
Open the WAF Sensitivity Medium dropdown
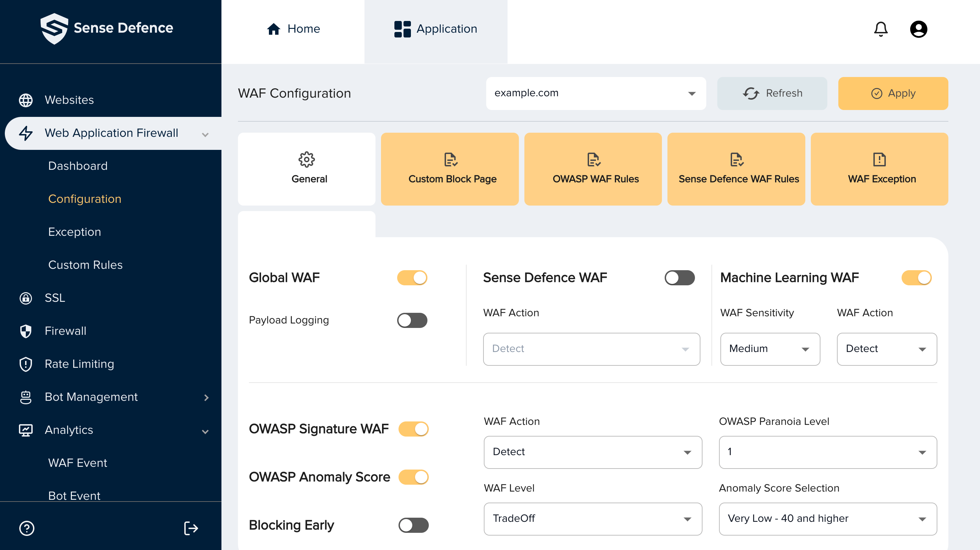pos(770,349)
